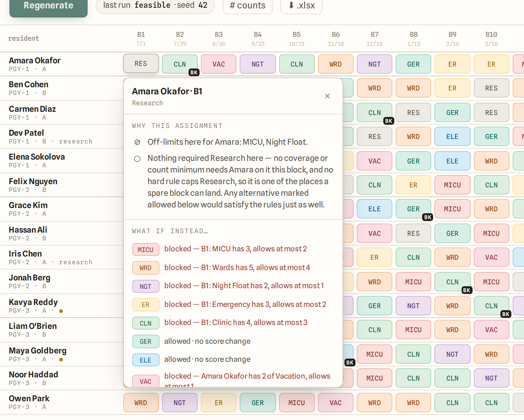Click Owen Park's GER cell in B4
The image size is (524, 420).
(x=258, y=403)
